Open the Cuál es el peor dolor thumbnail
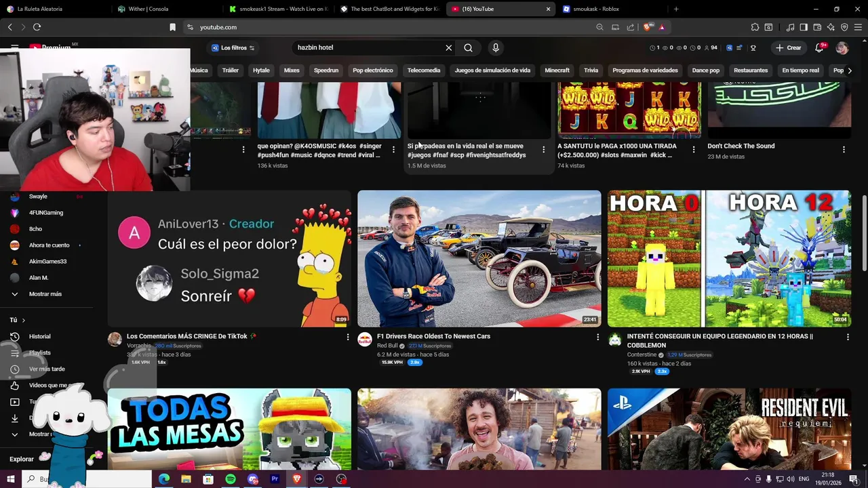Viewport: 868px width, 488px height. coord(229,259)
